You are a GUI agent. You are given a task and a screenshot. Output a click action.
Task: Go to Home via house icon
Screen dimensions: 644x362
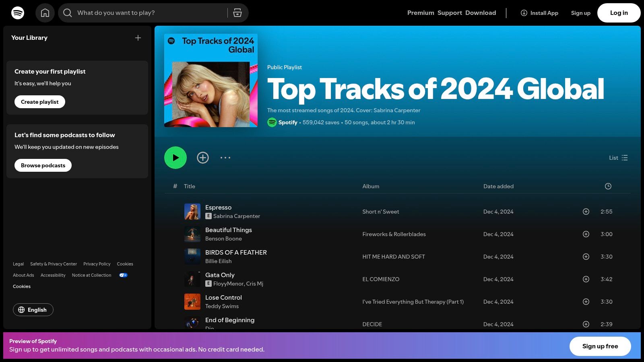pyautogui.click(x=45, y=13)
